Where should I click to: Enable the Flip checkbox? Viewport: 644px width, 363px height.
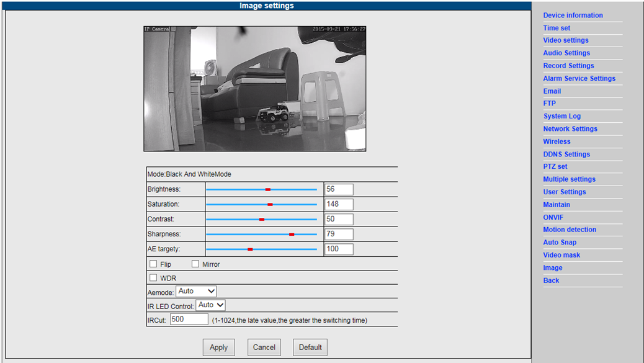153,264
